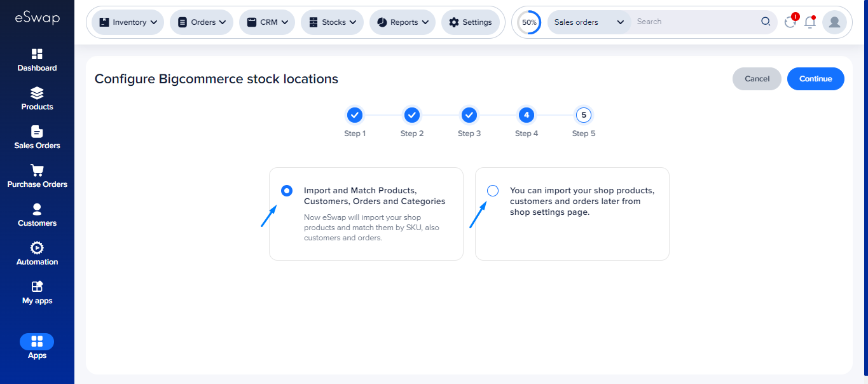The image size is (868, 384).
Task: Click the Continue button
Action: coord(815,79)
